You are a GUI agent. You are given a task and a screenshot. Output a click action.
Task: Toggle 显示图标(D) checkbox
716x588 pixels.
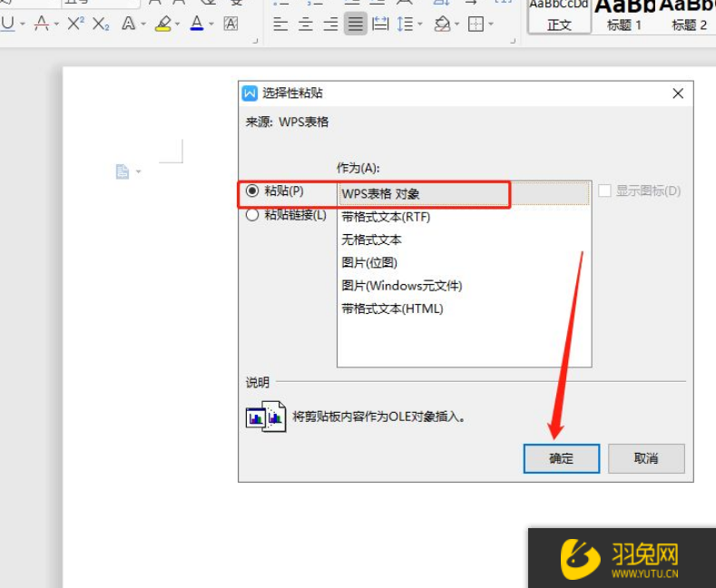[604, 191]
